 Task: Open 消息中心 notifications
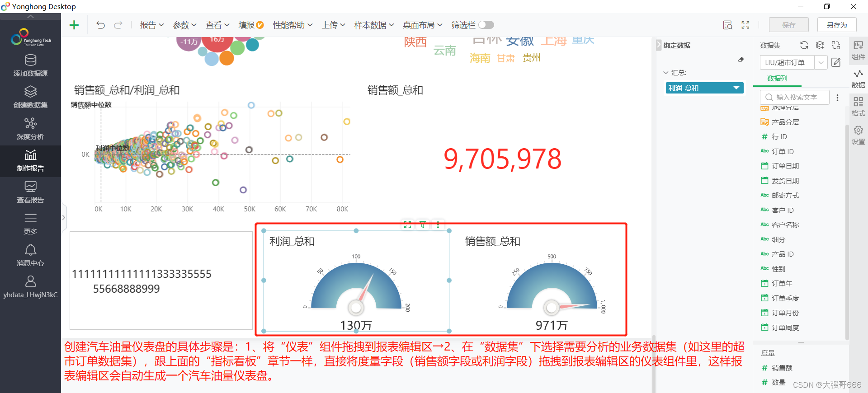30,256
